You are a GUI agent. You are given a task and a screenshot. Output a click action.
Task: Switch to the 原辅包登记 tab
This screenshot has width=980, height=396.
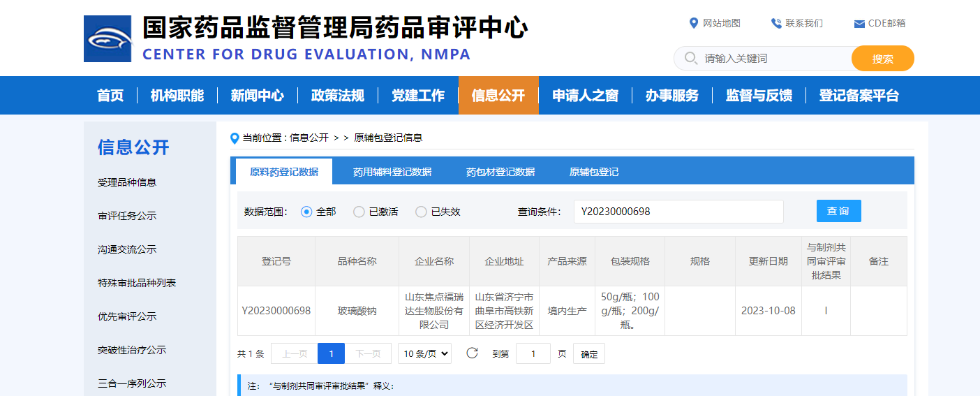click(594, 172)
